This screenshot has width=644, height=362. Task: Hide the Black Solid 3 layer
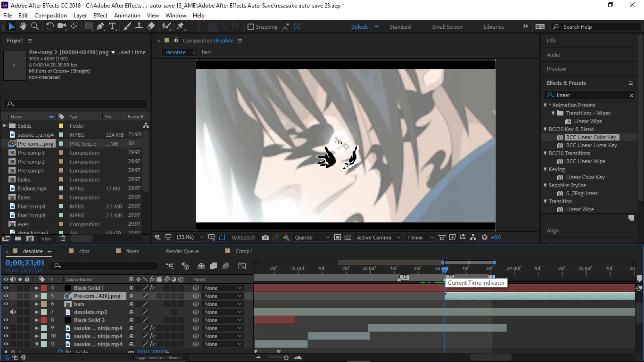click(6, 320)
